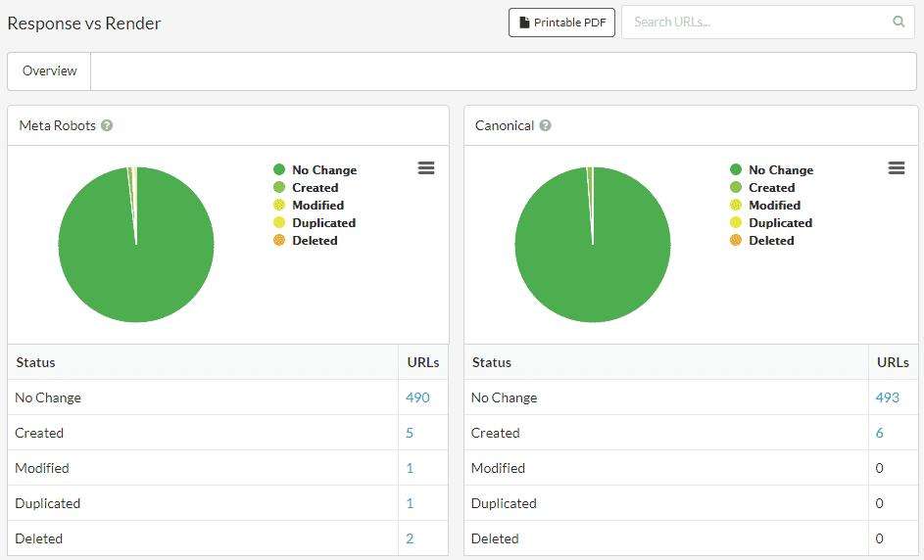The width and height of the screenshot is (924, 560).
Task: Open 2 Deleted Meta Robots URLs
Action: 410,538
